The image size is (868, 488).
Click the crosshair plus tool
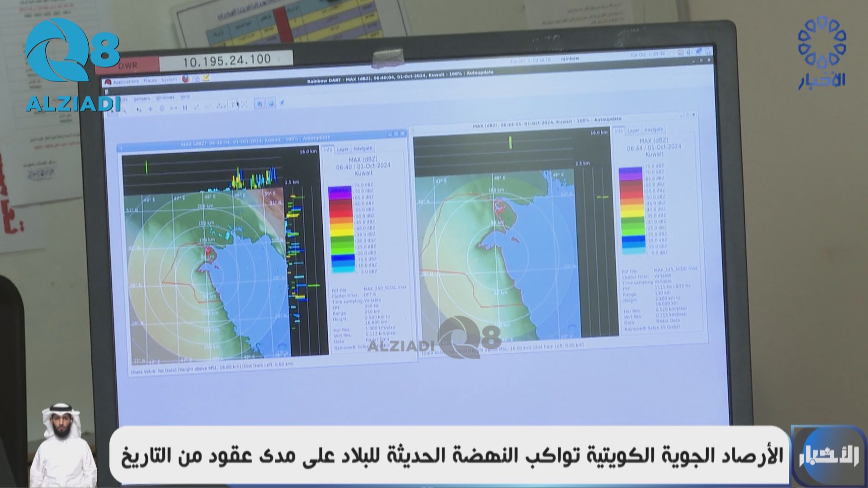pyautogui.click(x=151, y=109)
